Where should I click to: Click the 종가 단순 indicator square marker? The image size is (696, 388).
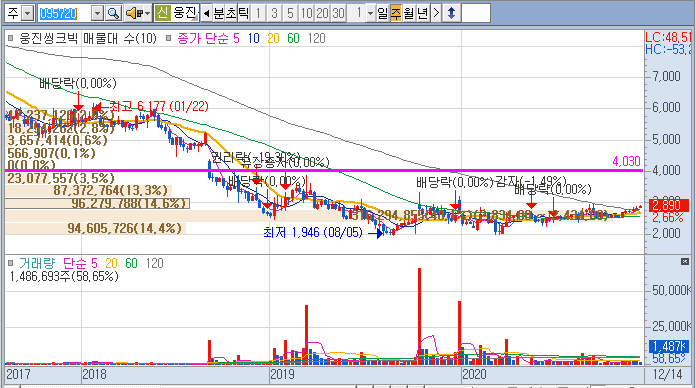169,39
